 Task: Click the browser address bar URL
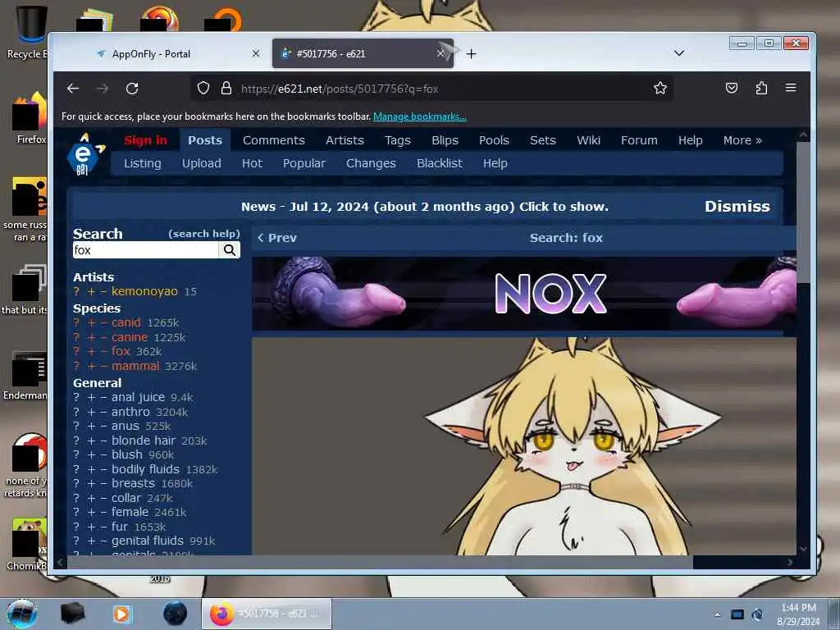[x=340, y=89]
